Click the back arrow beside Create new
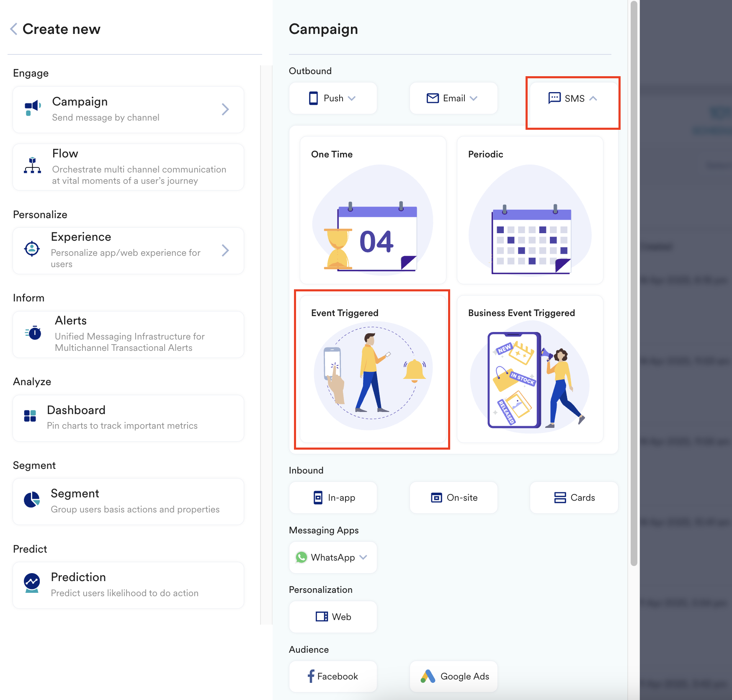The image size is (732, 700). click(x=14, y=29)
